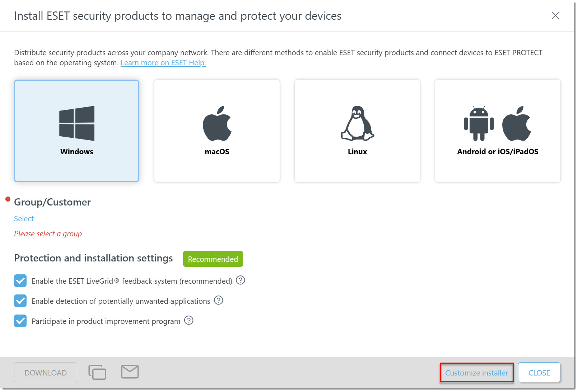The height and width of the screenshot is (392, 578).
Task: Open help tooltip for potentially unwanted applications
Action: (x=219, y=300)
